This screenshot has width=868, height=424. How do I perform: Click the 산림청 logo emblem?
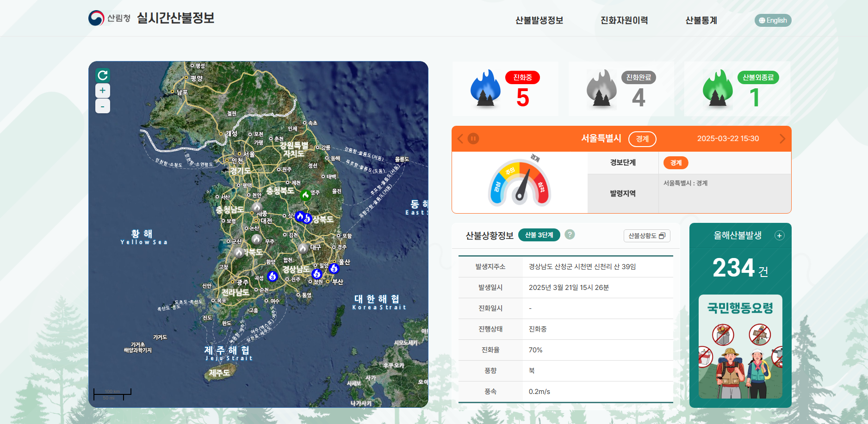point(96,18)
